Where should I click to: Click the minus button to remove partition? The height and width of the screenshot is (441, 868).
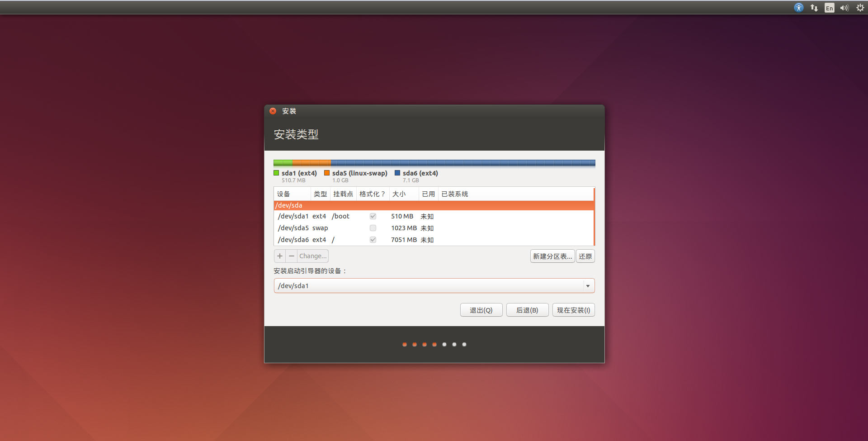tap(292, 256)
